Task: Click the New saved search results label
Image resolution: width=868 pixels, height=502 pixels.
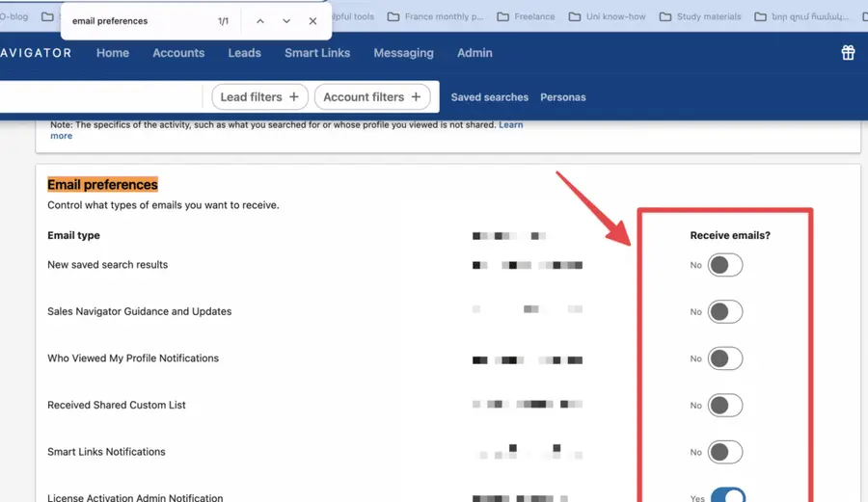Action: pyautogui.click(x=107, y=265)
